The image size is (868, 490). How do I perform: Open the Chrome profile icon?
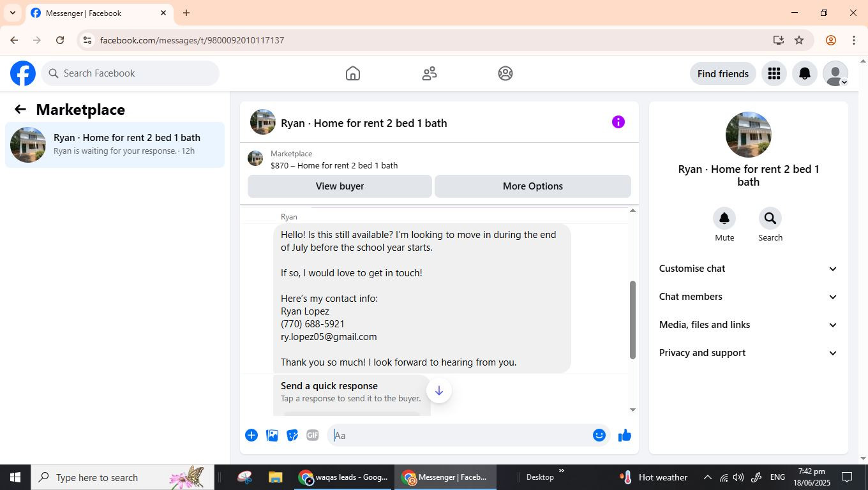831,40
